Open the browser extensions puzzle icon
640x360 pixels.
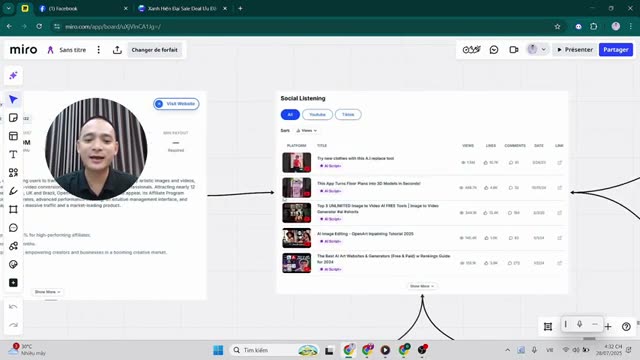(x=593, y=27)
